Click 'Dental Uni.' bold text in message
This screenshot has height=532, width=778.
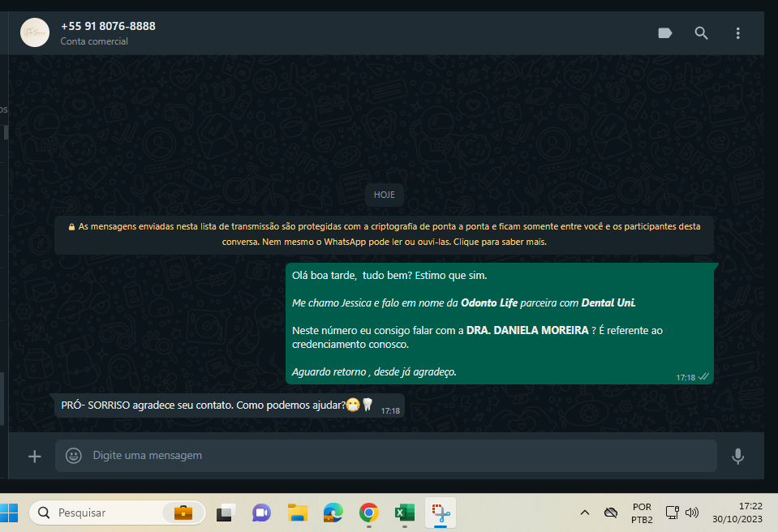click(x=608, y=303)
